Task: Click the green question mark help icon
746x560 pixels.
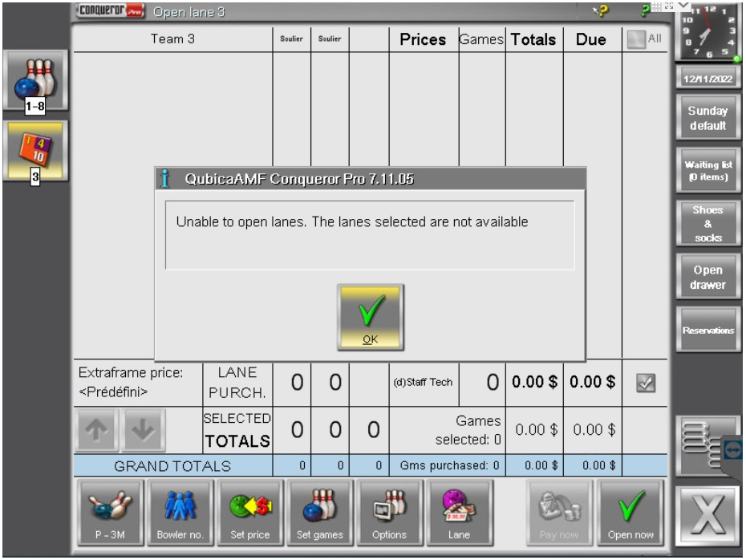Action: click(645, 10)
